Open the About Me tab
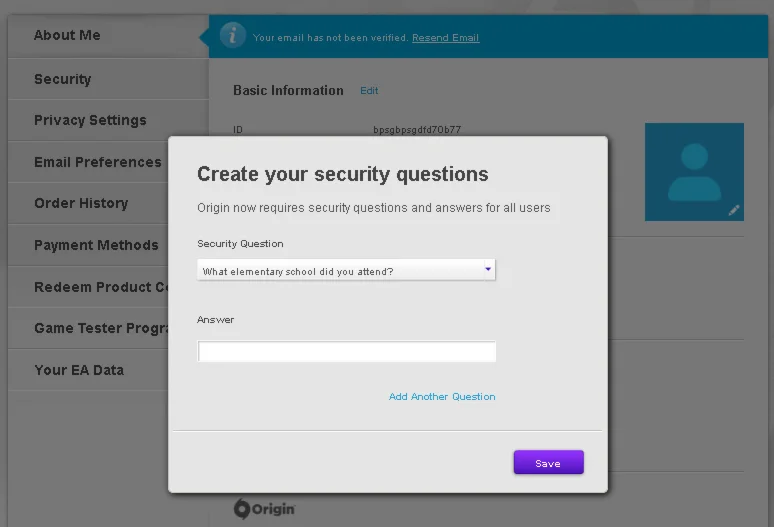The image size is (774, 527). pos(67,36)
